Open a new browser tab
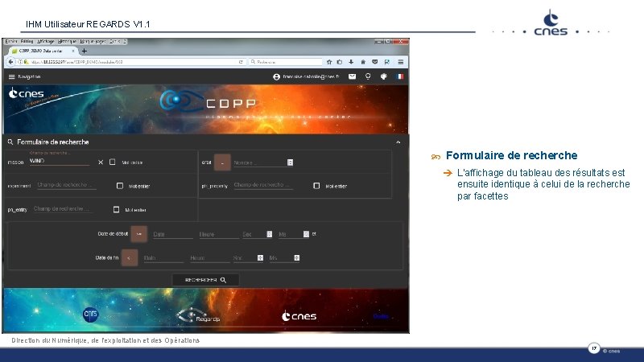 click(x=85, y=51)
